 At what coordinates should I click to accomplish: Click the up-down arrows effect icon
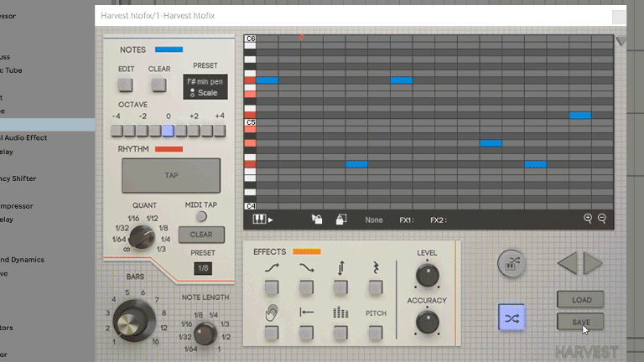click(x=341, y=268)
